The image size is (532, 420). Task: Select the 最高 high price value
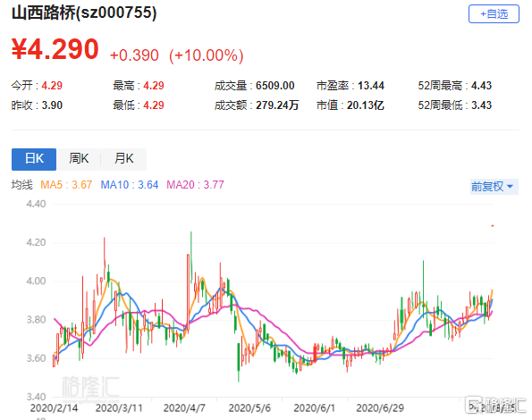click(x=154, y=86)
